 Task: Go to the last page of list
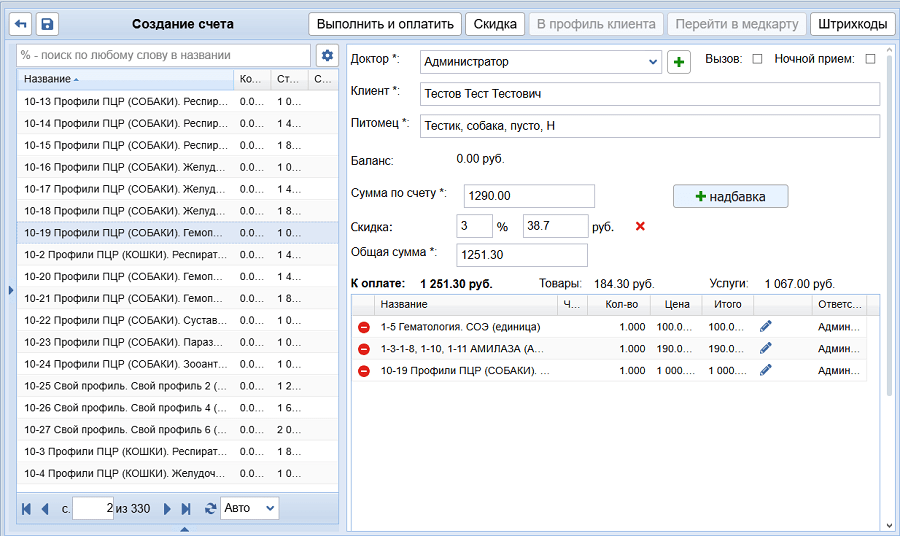186,509
